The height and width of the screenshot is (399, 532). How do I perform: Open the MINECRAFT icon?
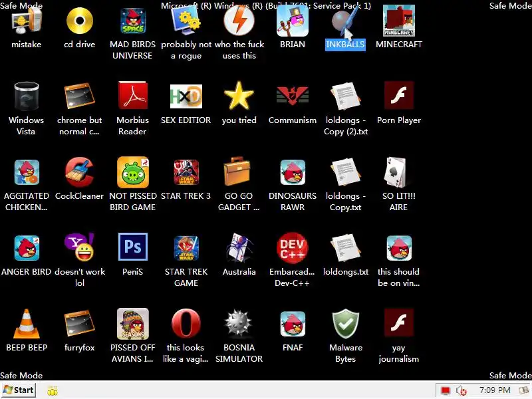point(399,21)
